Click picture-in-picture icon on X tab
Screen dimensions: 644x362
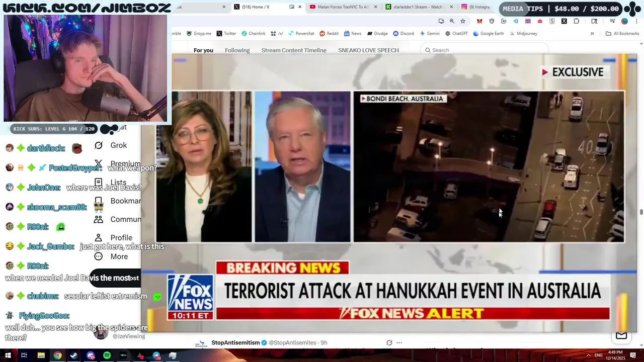point(292,7)
